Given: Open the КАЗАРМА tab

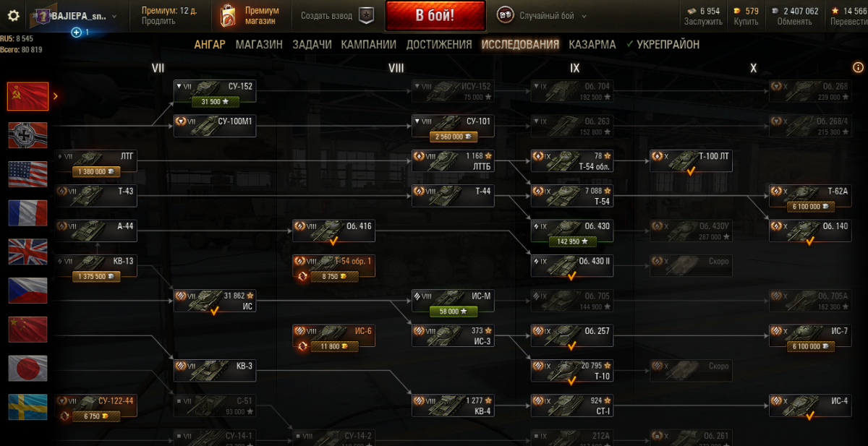Looking at the screenshot, I should (x=592, y=44).
